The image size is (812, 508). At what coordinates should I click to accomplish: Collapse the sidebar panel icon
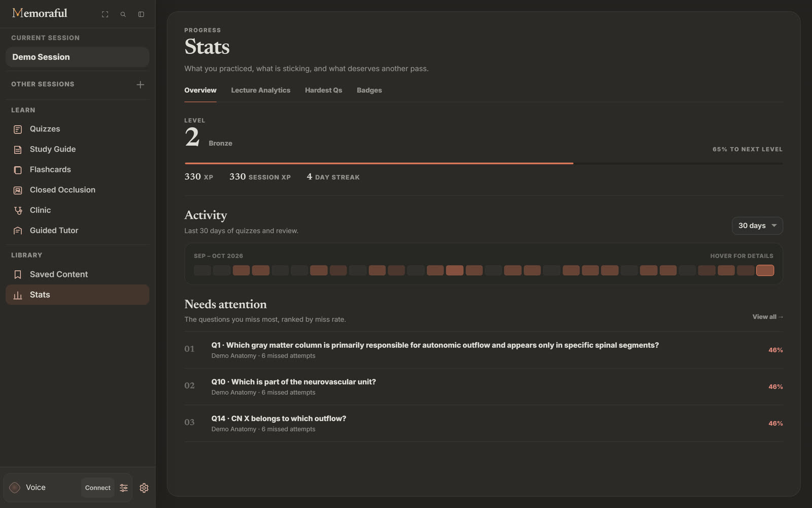click(x=141, y=14)
